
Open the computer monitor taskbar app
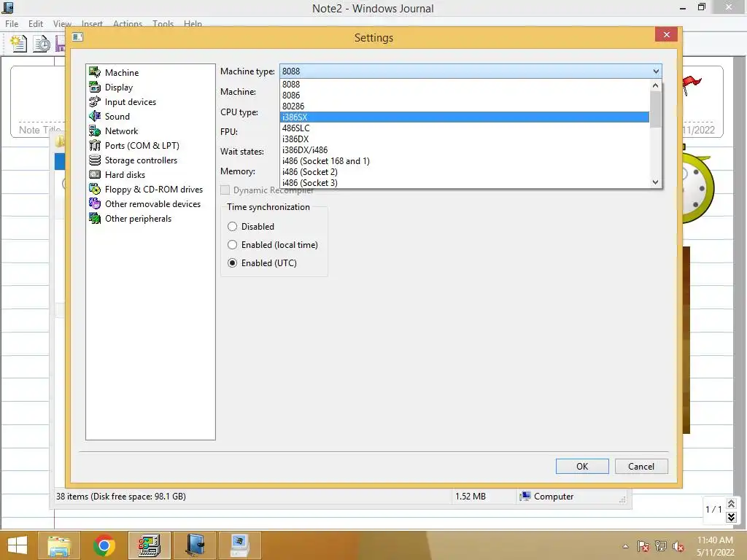pos(239,545)
